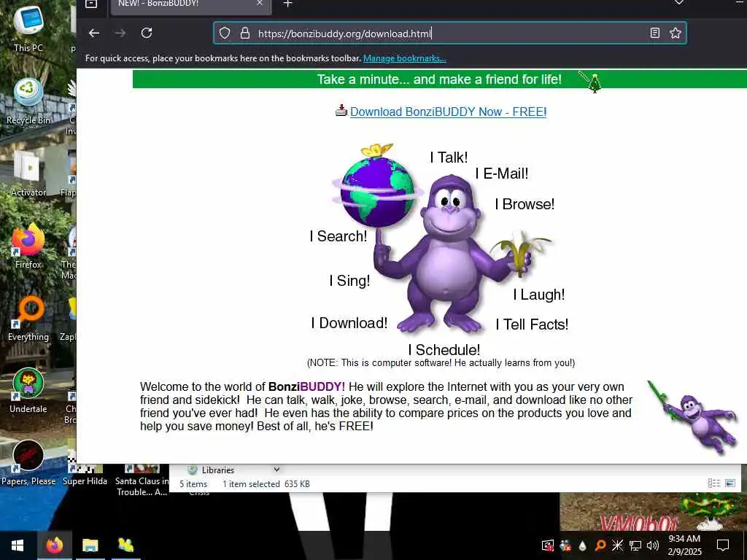Viewport: 747px width, 560px height.
Task: Collapse the Libraries chevron in Explorer
Action: pyautogui.click(x=276, y=470)
